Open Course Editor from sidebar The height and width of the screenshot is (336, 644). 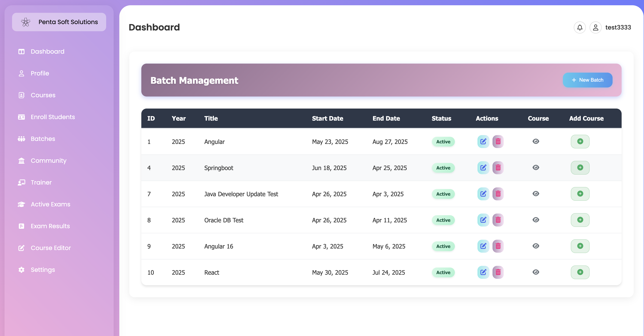[x=50, y=248]
